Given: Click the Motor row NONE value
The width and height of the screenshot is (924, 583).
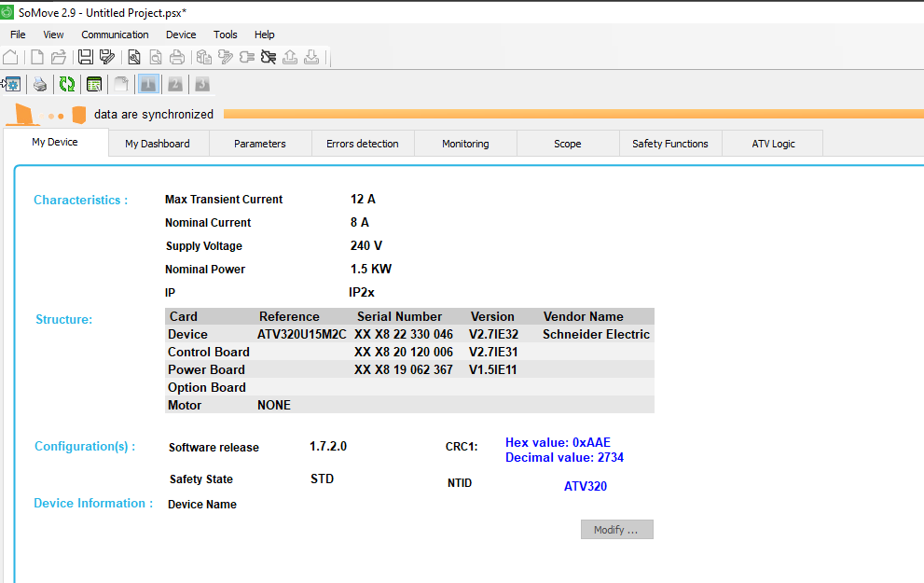Looking at the screenshot, I should click(x=274, y=405).
